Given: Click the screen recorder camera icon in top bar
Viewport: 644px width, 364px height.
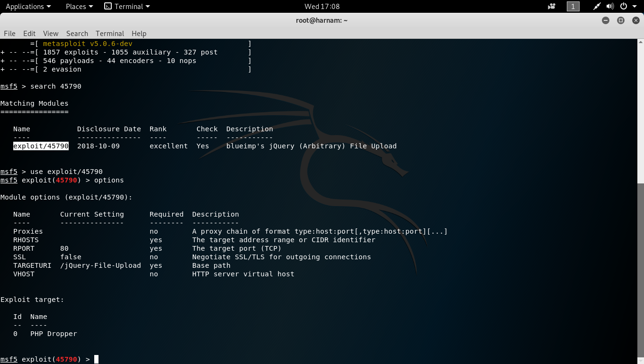Looking at the screenshot, I should tap(551, 6).
